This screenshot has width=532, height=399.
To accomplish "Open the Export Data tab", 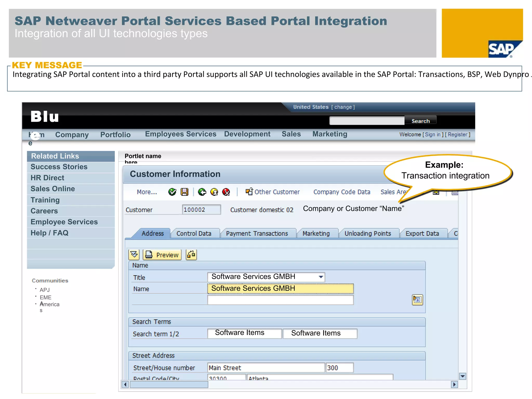I will (422, 233).
